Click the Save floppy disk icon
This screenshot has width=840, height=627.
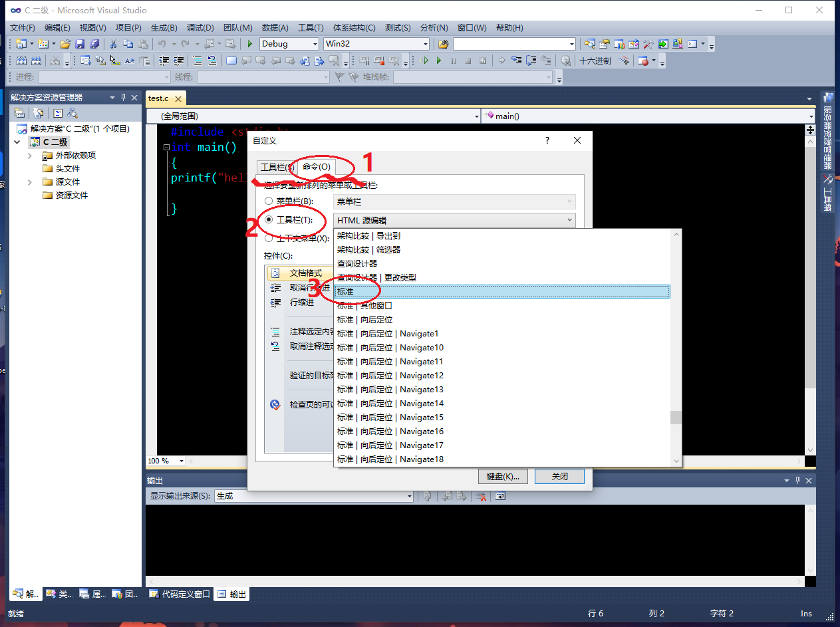tap(80, 44)
